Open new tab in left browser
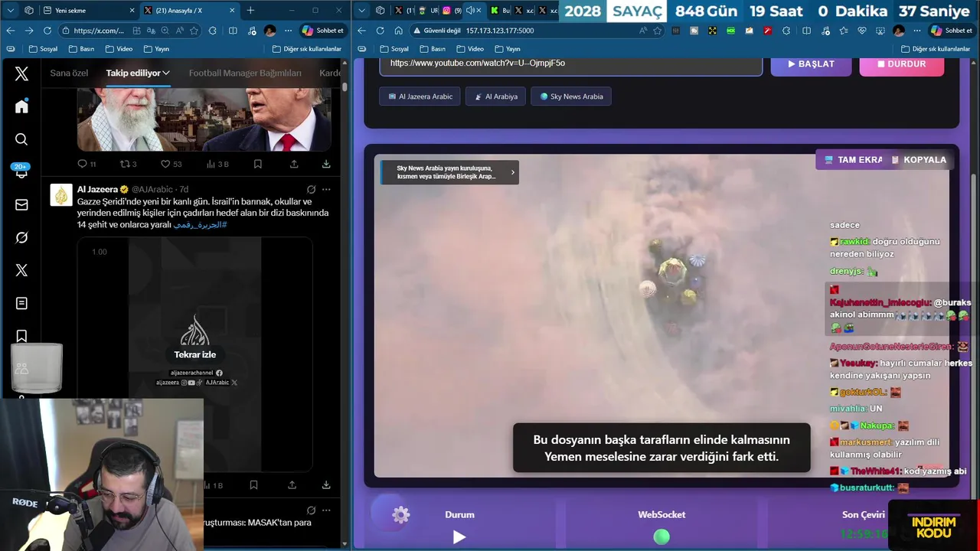The image size is (980, 551). click(250, 11)
